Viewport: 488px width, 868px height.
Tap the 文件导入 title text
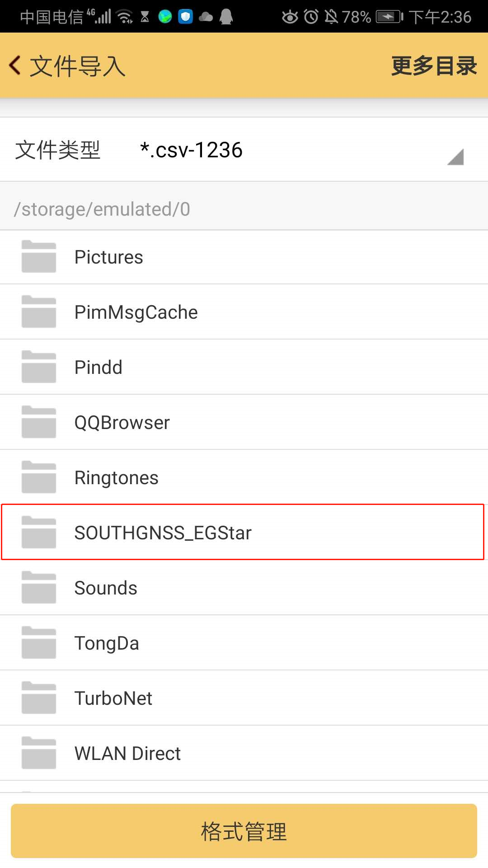click(x=78, y=66)
